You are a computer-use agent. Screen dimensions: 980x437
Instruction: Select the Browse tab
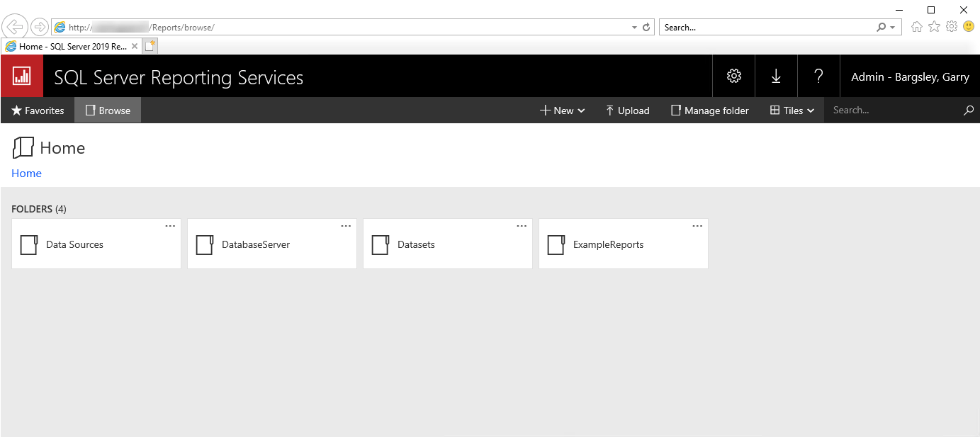[108, 110]
